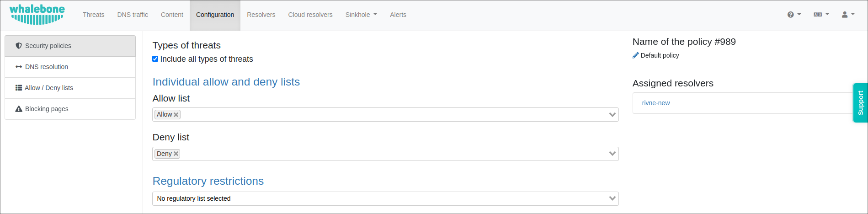868x214 pixels.
Task: Open the Sinkhole menu
Action: pyautogui.click(x=361, y=15)
